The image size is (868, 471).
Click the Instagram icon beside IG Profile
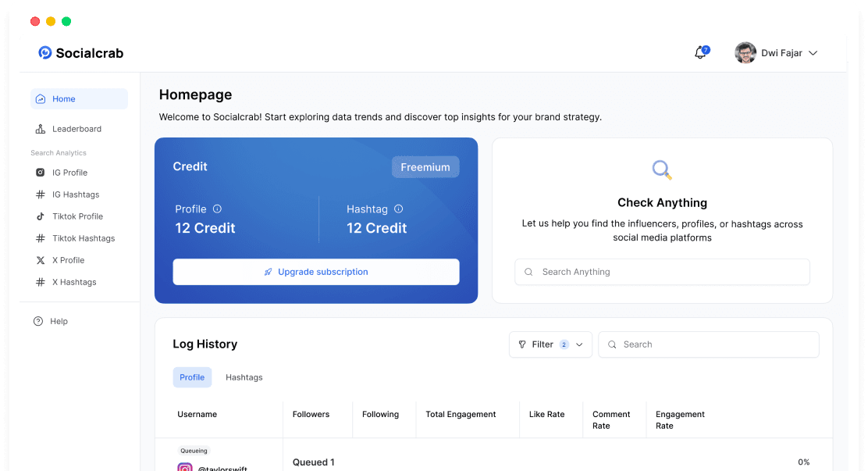click(x=41, y=173)
